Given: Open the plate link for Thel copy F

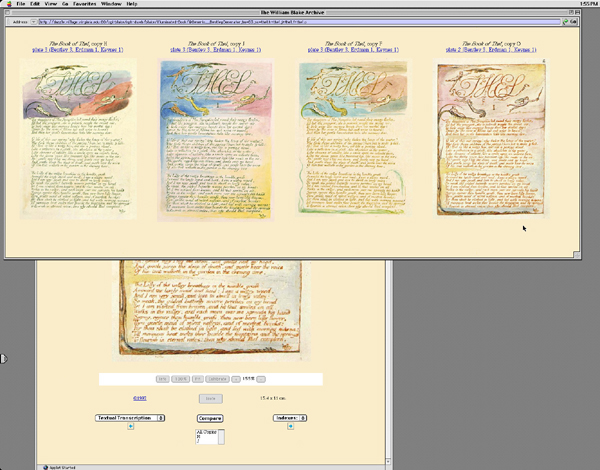Looking at the screenshot, I should point(353,50).
